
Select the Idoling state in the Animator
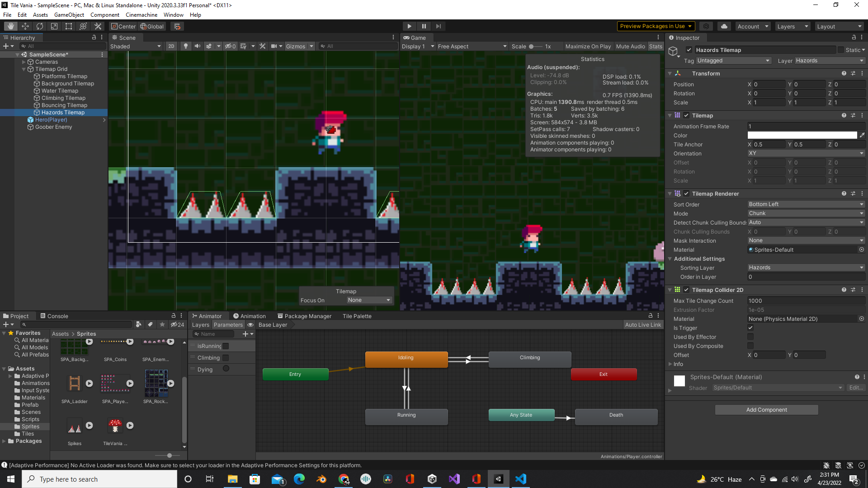click(406, 359)
